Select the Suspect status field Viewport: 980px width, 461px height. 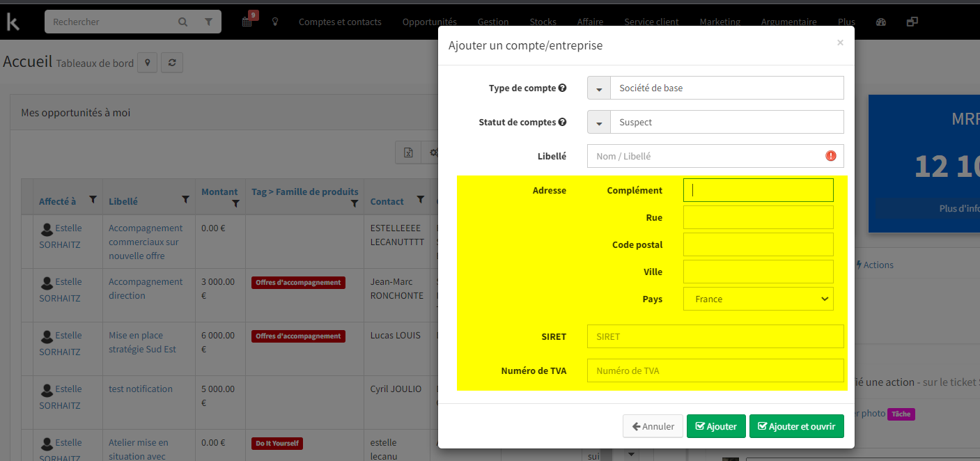point(727,123)
